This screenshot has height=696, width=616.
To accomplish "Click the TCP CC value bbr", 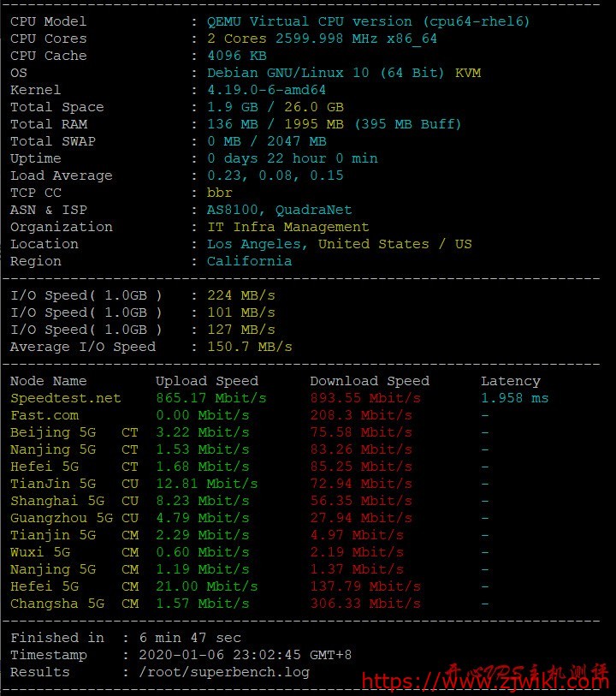I will coord(219,193).
